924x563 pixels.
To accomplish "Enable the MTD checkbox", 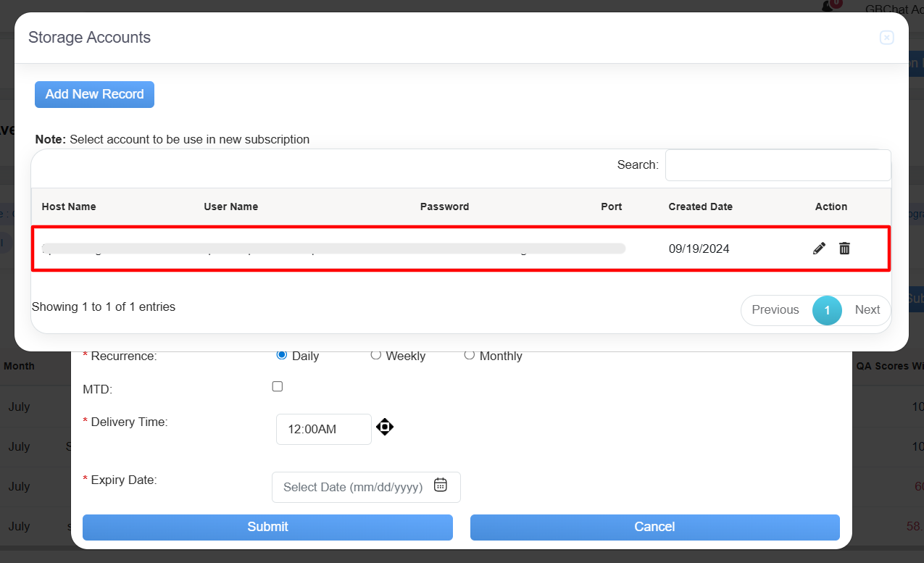I will (x=278, y=387).
